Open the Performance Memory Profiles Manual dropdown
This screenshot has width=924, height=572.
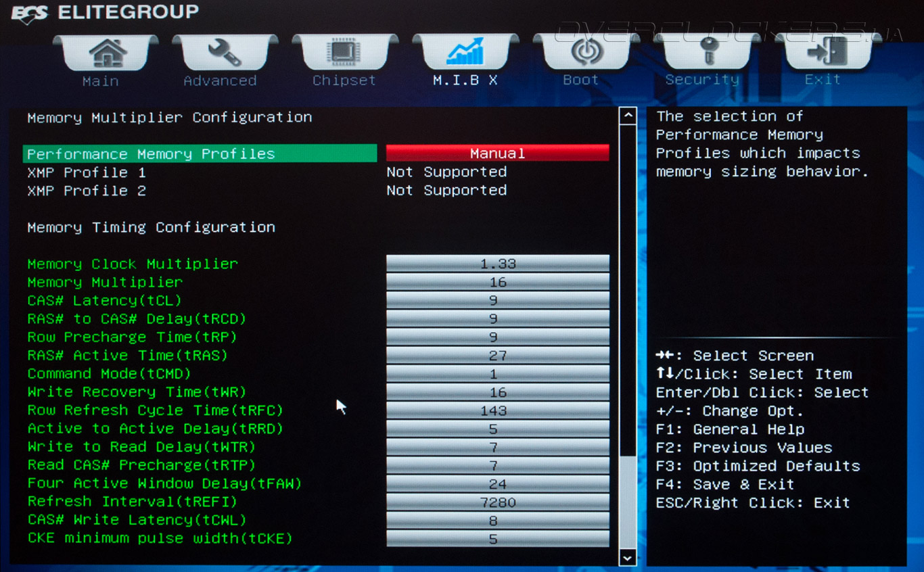point(498,153)
